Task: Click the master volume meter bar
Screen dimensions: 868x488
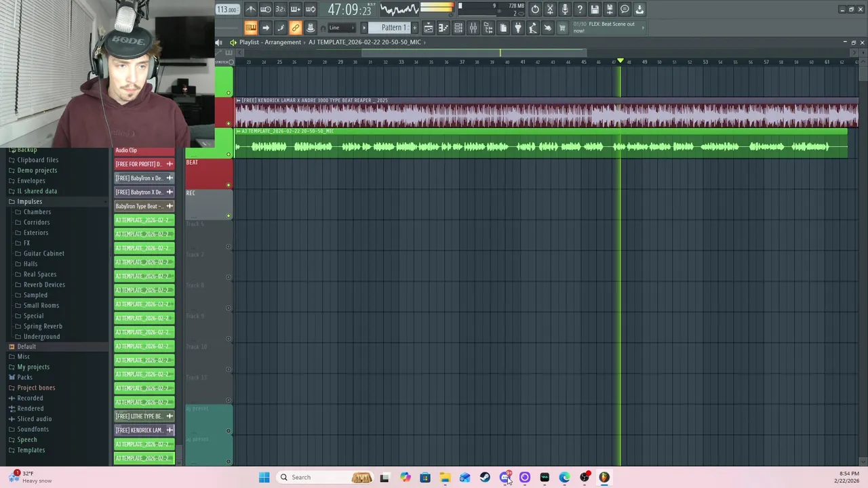Action: click(437, 7)
